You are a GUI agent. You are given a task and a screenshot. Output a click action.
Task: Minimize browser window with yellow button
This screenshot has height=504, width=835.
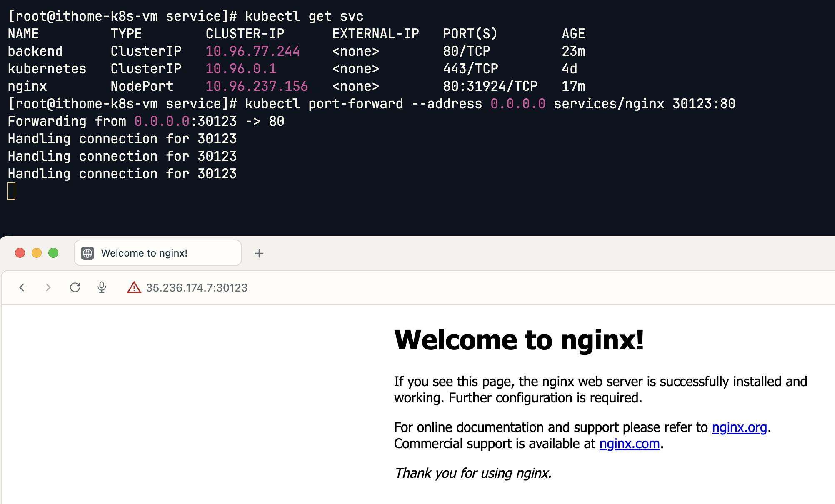pos(37,253)
